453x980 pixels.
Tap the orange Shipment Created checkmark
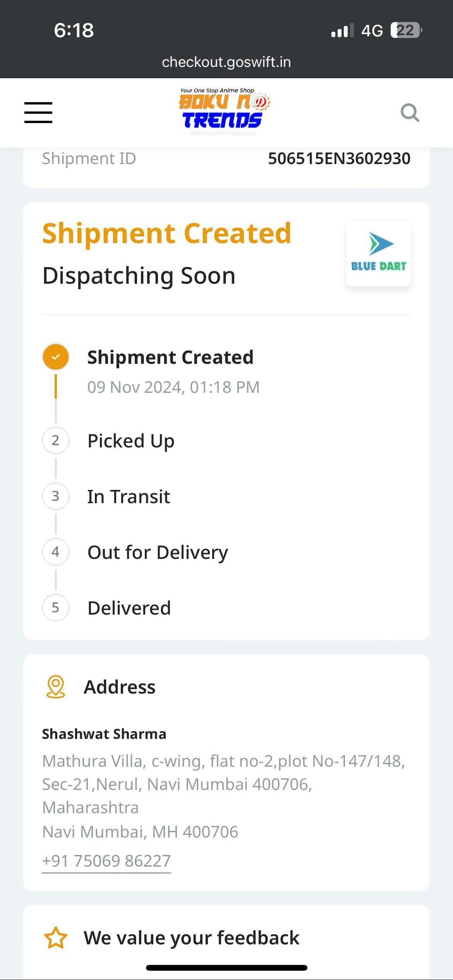(x=56, y=357)
